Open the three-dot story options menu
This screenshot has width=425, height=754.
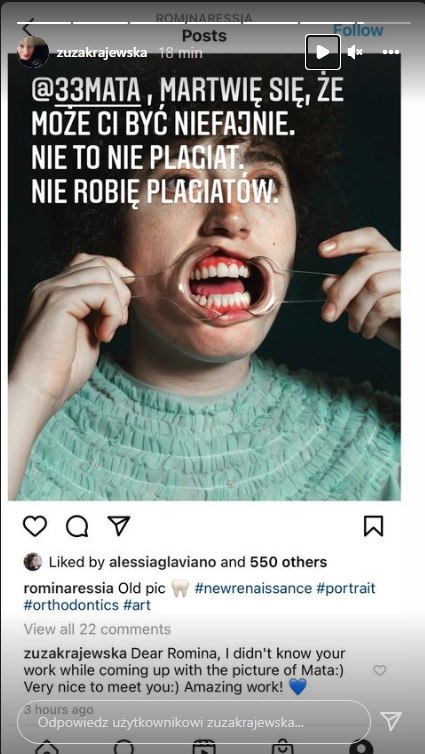(x=390, y=52)
